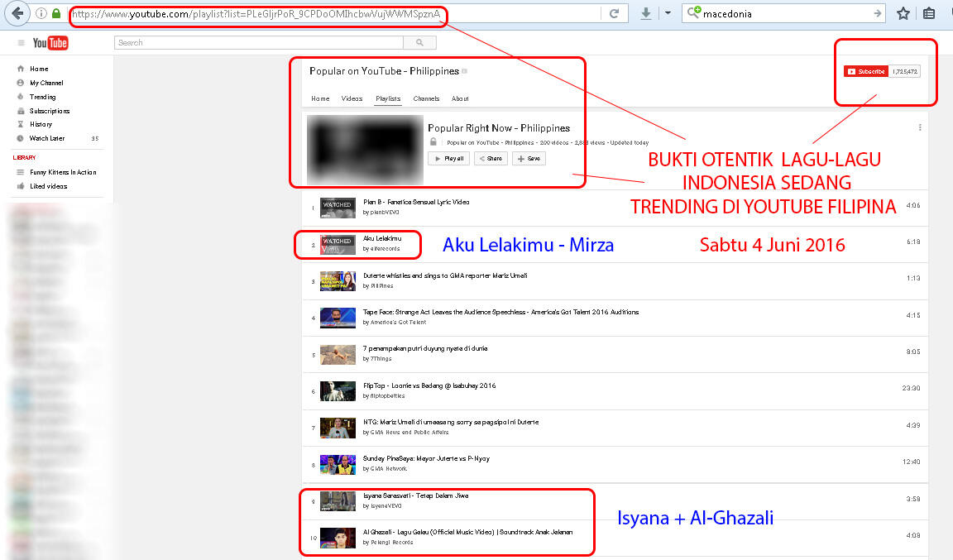Viewport: 953px width, 560px height.
Task: Show site information icon in address bar
Action: (41, 13)
